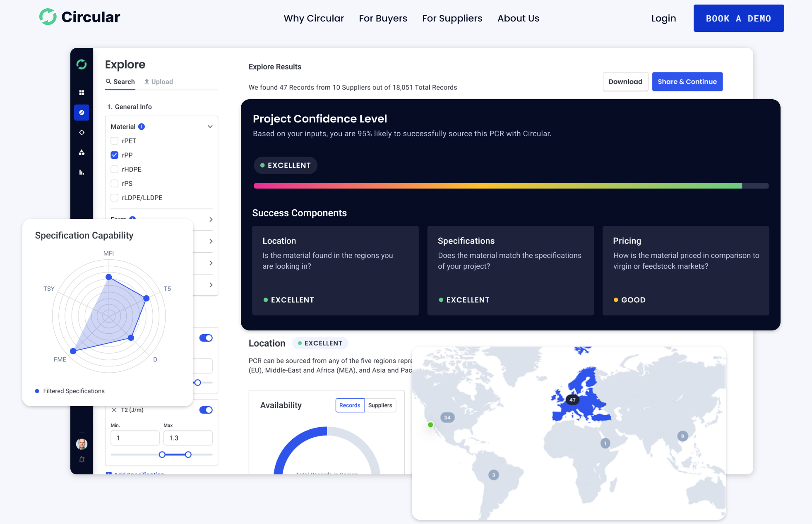Click the Location success component card
This screenshot has height=524, width=812.
coord(335,270)
